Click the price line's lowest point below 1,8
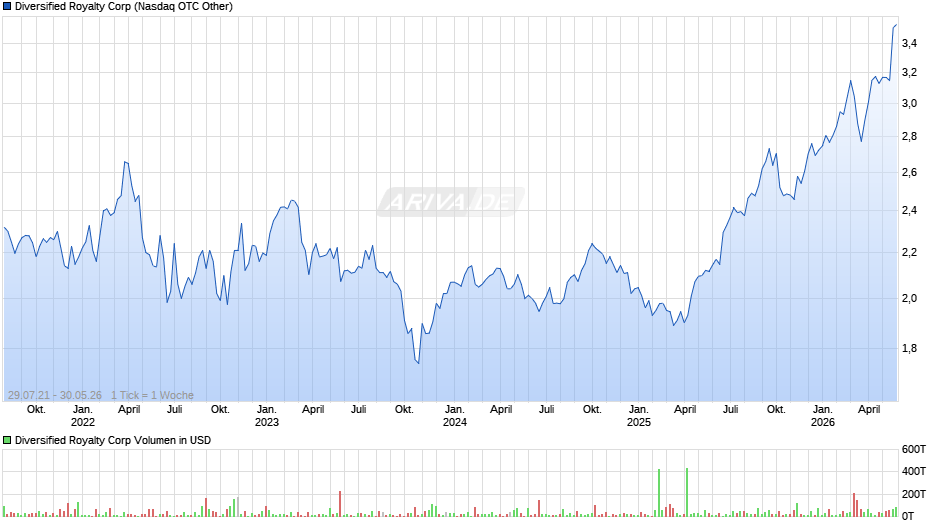This screenshot has height=526, width=940. coord(418,363)
